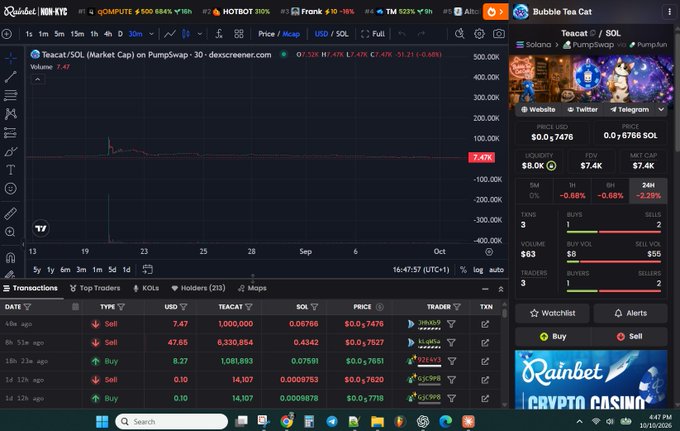The image size is (680, 431).
Task: Click the candlestick chart style icon
Action: click(x=186, y=34)
